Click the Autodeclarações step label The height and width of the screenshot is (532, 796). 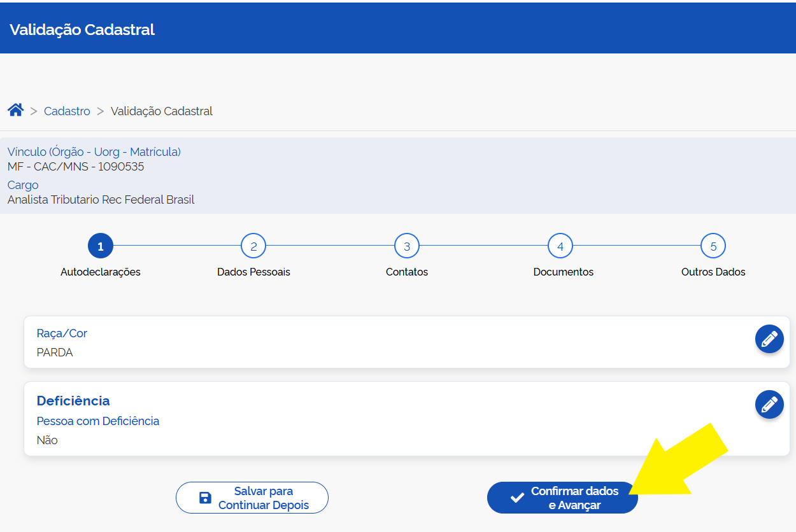pos(101,272)
